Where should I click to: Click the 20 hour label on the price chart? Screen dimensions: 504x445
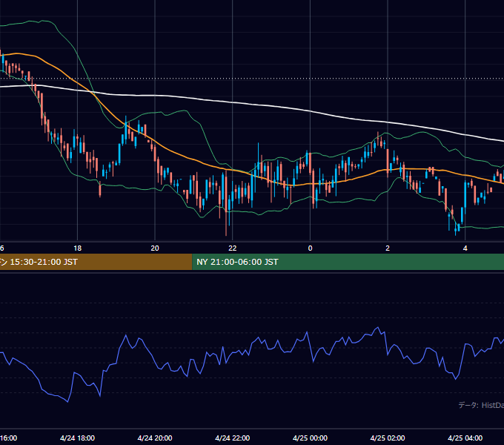pos(155,248)
